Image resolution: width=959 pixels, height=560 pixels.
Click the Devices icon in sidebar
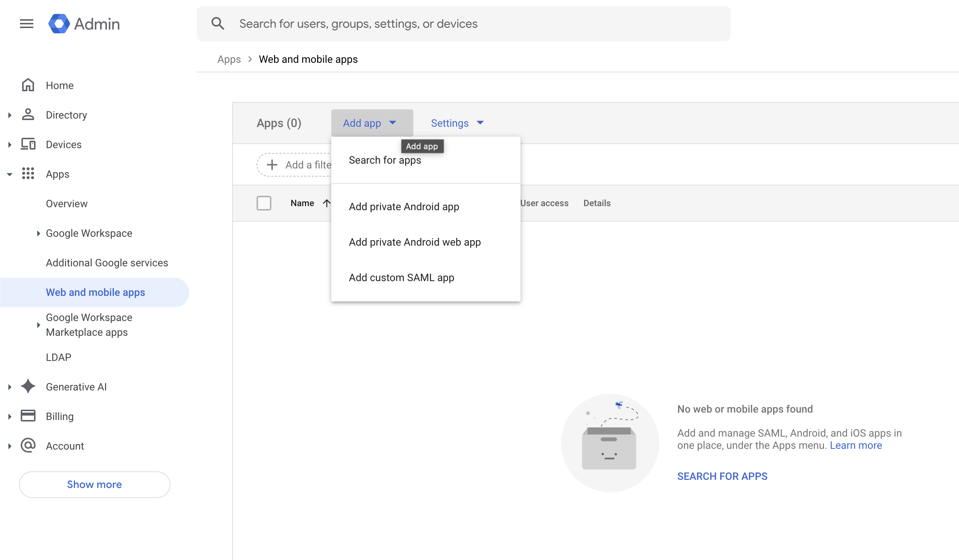(28, 144)
